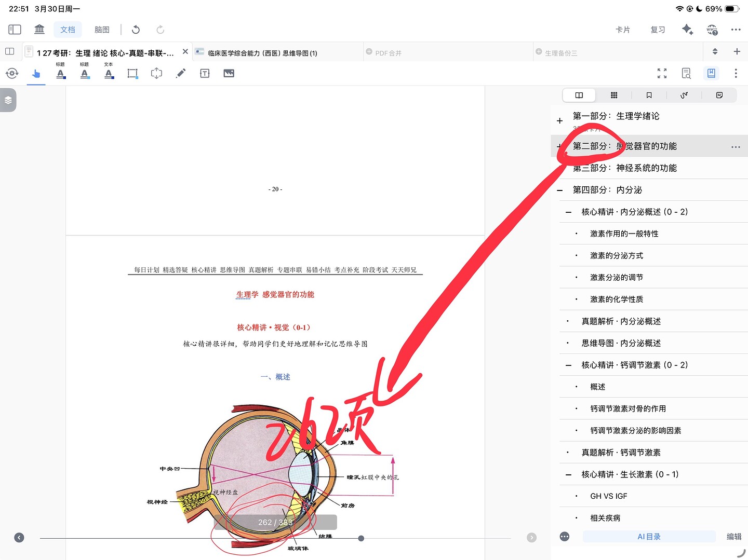Collapse 核心精讲·钙调节激素 outline node

tap(568, 365)
